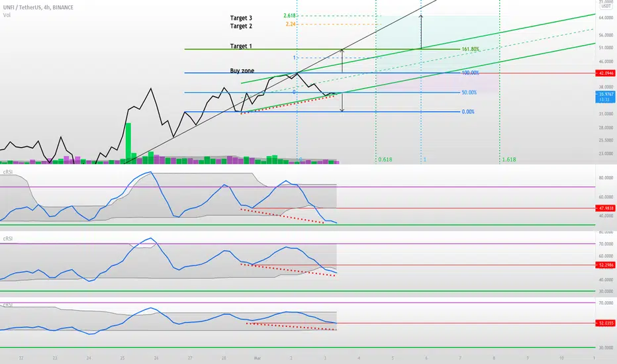Select 70.0000 on the bottom cRSI pane axis
Image resolution: width=617 pixels, height=364 pixels.
tap(606, 303)
